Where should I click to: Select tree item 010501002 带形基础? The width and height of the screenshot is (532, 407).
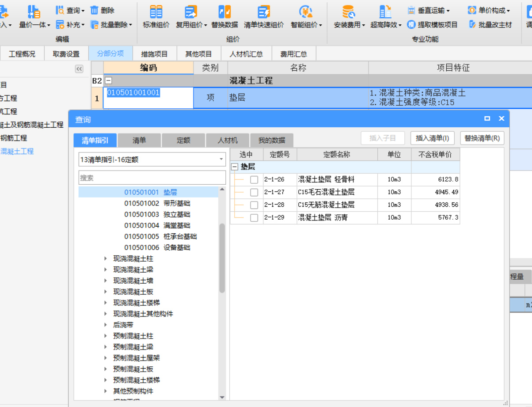pos(157,203)
